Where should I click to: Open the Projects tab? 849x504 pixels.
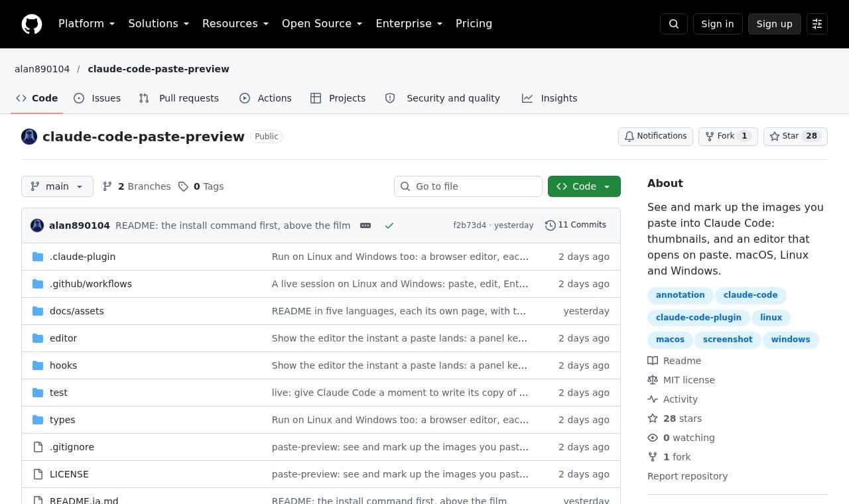tap(338, 98)
